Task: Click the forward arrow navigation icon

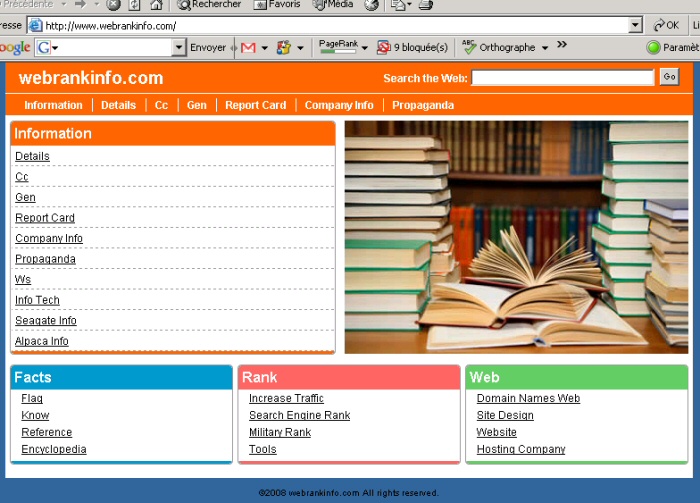Action: click(x=80, y=4)
